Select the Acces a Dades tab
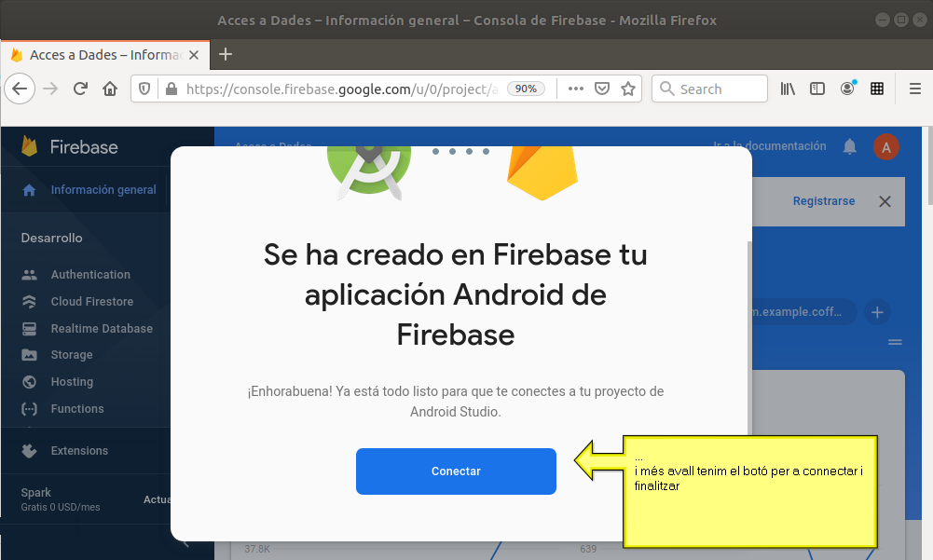The image size is (933, 560). click(x=104, y=55)
